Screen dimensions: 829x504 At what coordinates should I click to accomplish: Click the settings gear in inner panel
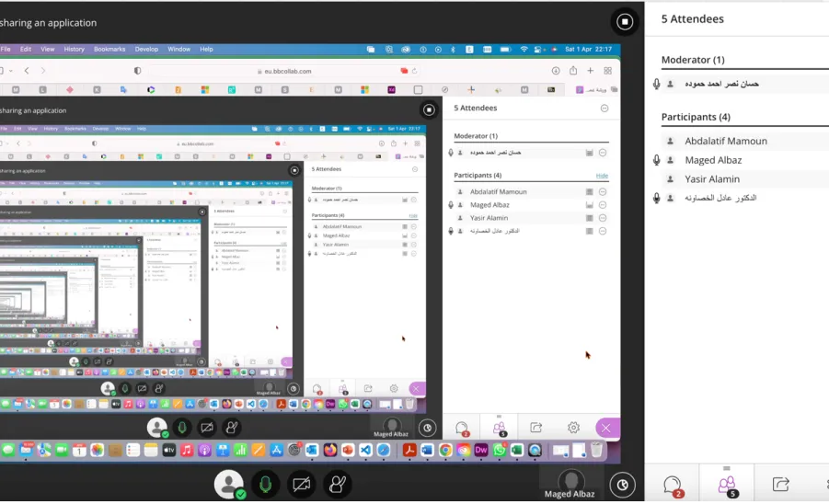pyautogui.click(x=573, y=428)
